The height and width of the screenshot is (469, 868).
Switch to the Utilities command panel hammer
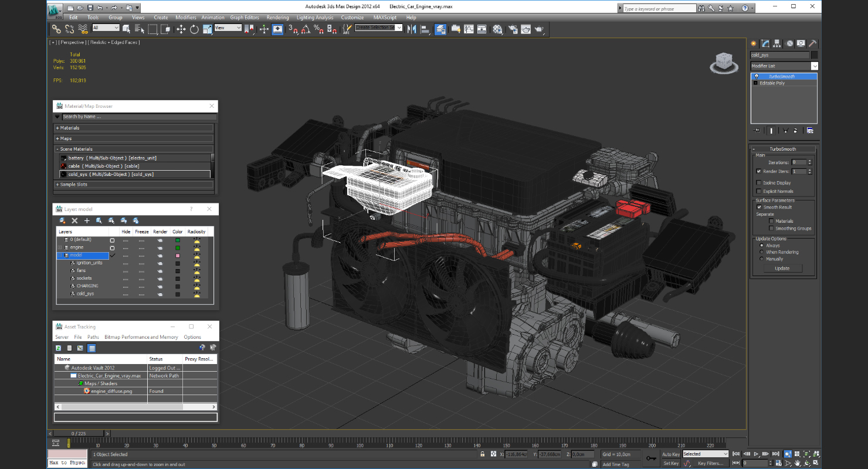tap(813, 43)
